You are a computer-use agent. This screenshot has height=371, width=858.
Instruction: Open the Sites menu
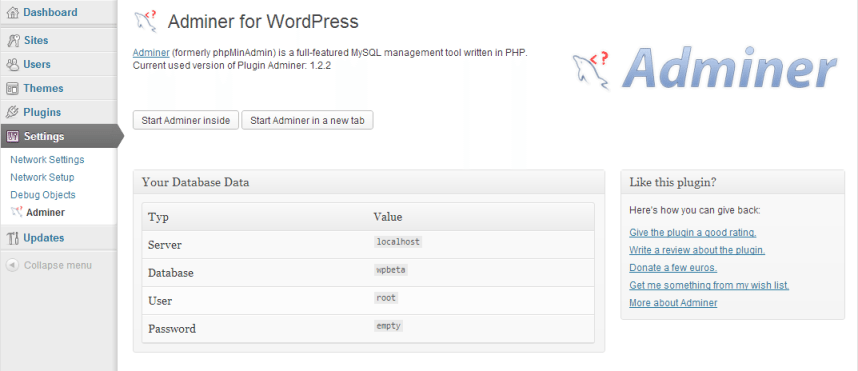click(x=36, y=40)
